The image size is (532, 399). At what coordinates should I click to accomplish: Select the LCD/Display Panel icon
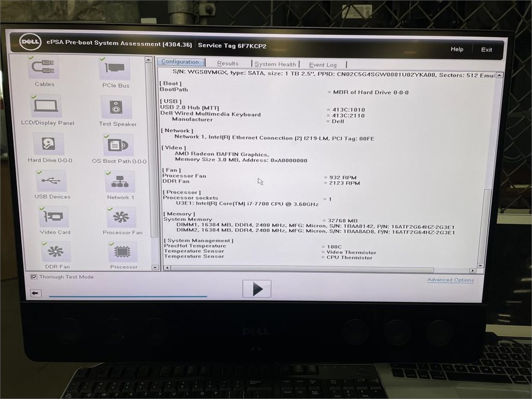(x=46, y=106)
